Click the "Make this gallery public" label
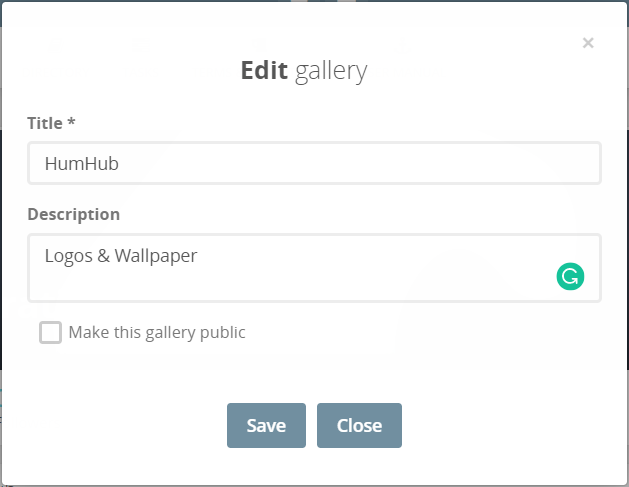This screenshot has width=629, height=487. pos(157,332)
